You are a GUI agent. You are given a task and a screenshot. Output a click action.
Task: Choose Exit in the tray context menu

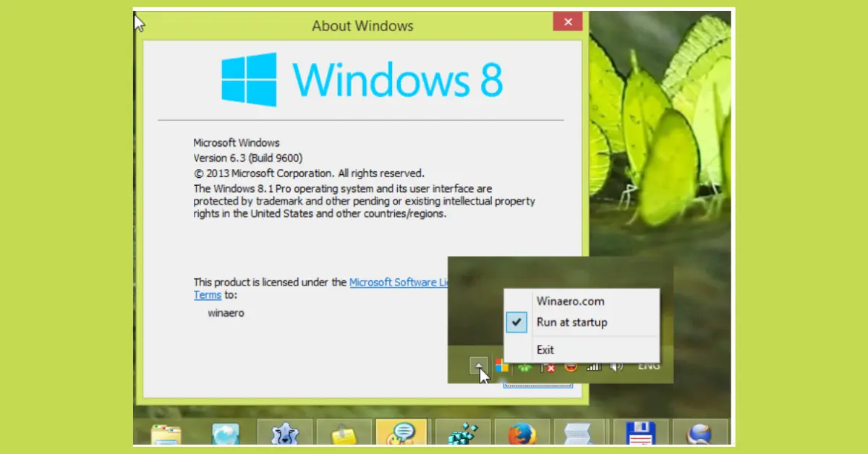582,350
